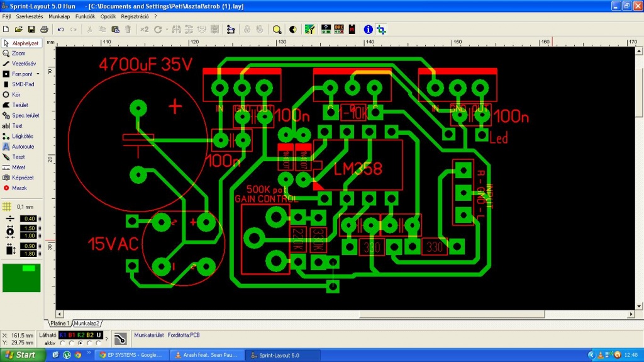Select the Maszk tool in the sidebar
This screenshot has height=362, width=644.
click(x=15, y=188)
